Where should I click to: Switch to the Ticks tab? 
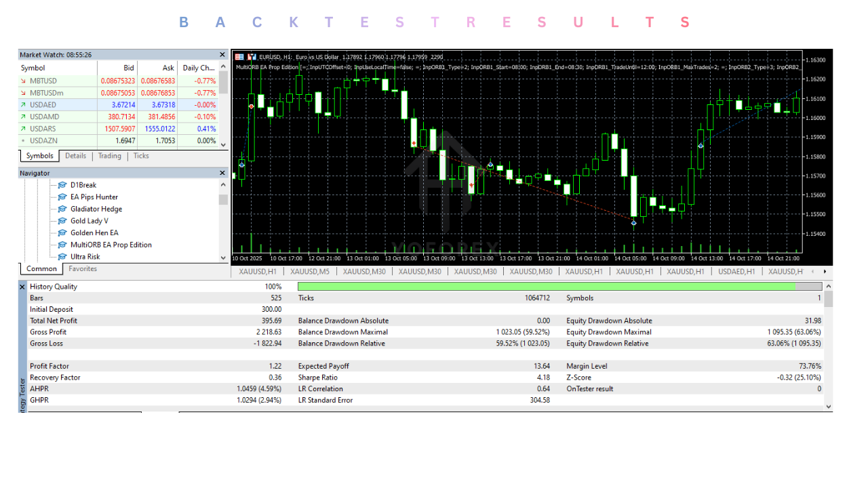[141, 156]
